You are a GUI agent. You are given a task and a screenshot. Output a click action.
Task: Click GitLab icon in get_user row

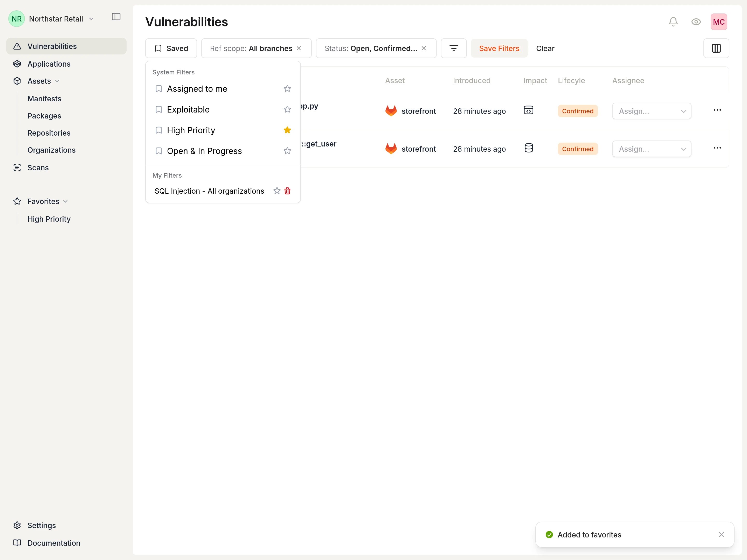pos(391,149)
